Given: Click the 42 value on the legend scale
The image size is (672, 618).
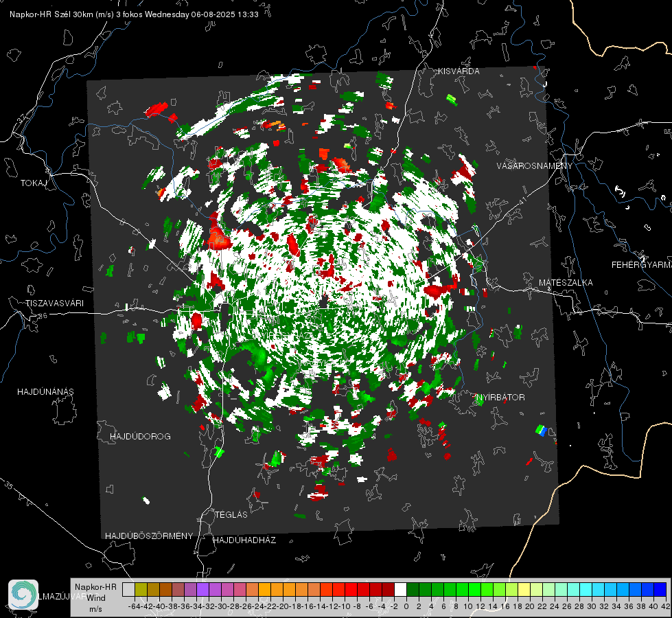Looking at the screenshot, I should [666, 606].
